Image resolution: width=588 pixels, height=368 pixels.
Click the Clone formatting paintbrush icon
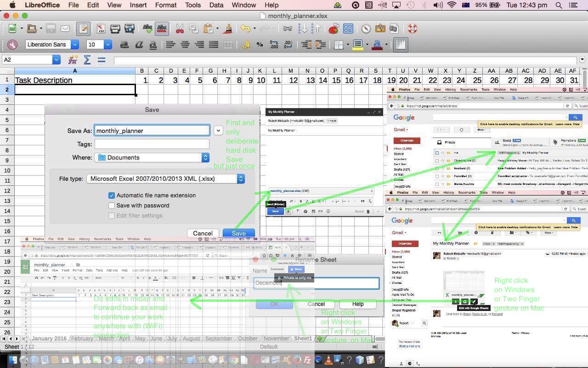tap(227, 29)
